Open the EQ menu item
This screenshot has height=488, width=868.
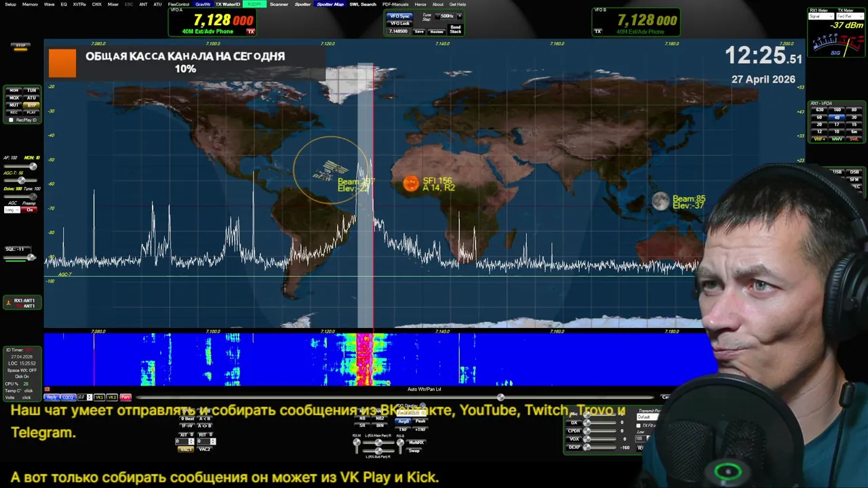pos(64,4)
